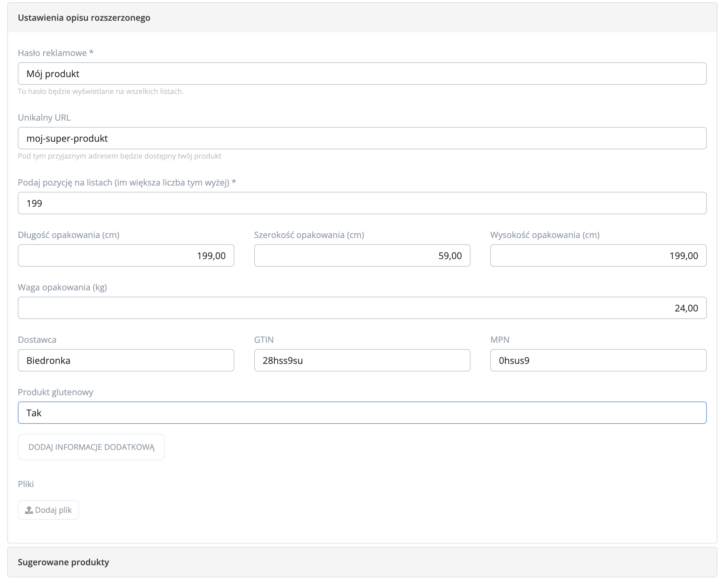Click the Produkt glutenowy field
724x588 pixels.
[362, 413]
